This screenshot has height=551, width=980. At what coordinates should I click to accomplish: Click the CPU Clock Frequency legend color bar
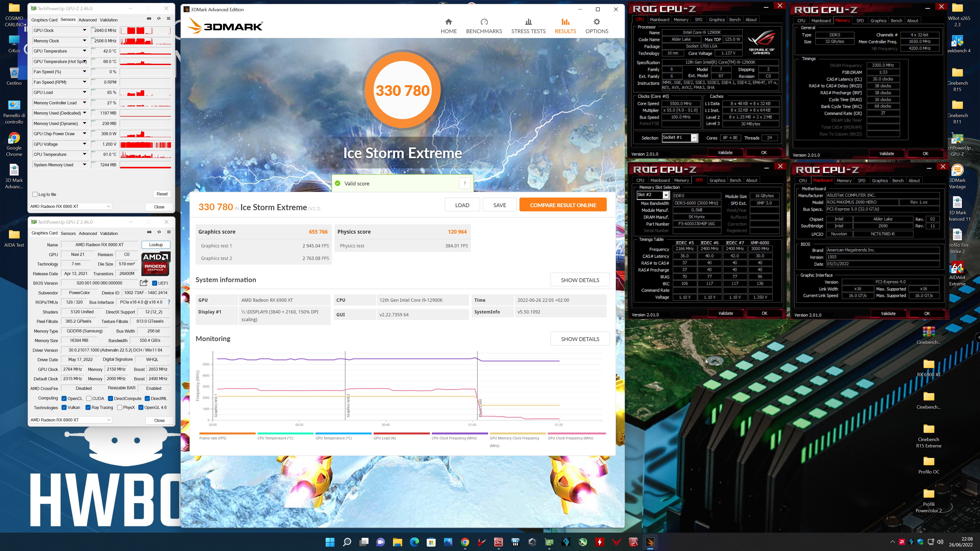pyautogui.click(x=460, y=433)
